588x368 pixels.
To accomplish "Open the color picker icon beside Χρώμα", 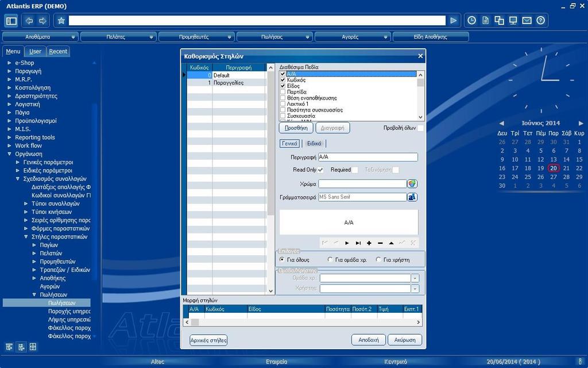I will point(412,184).
